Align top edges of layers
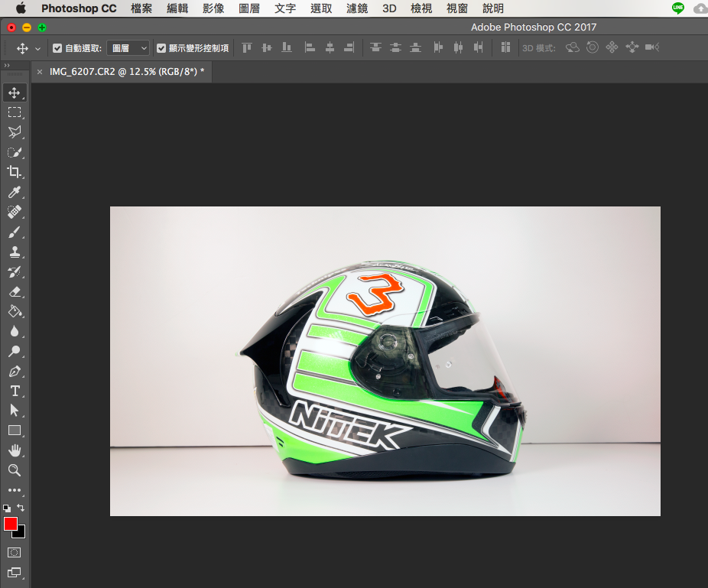This screenshot has width=708, height=588. pyautogui.click(x=246, y=47)
